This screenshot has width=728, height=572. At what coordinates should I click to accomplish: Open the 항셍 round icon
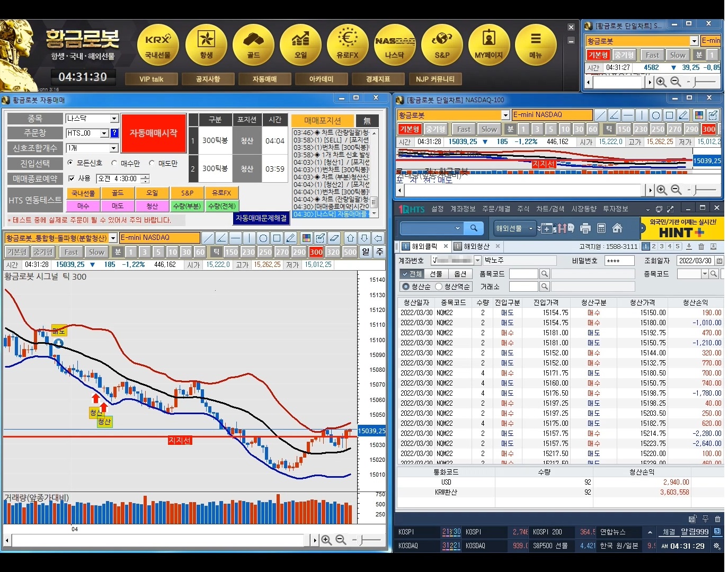[x=206, y=44]
